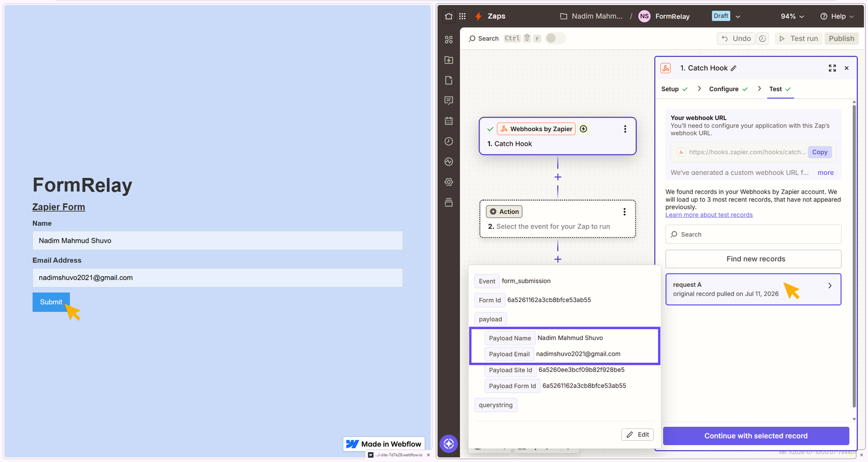Open the Catch Hook step three-dot menu
The height and width of the screenshot is (462, 868).
(625, 129)
